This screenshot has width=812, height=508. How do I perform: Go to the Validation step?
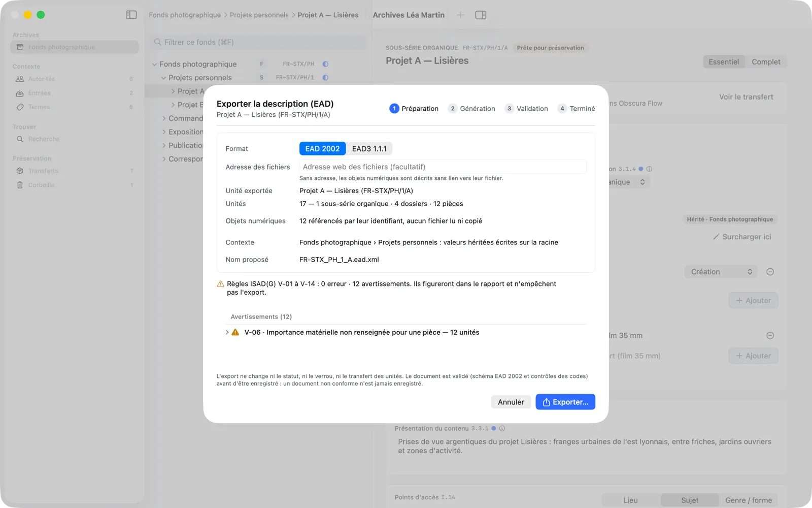click(526, 108)
